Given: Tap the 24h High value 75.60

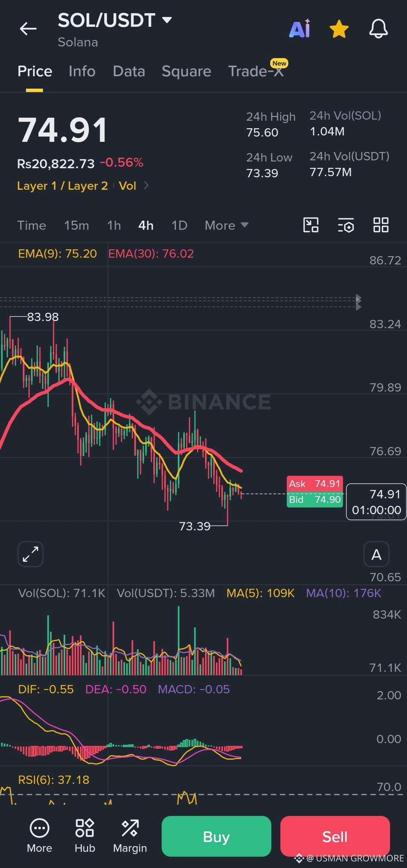Looking at the screenshot, I should click(262, 132).
